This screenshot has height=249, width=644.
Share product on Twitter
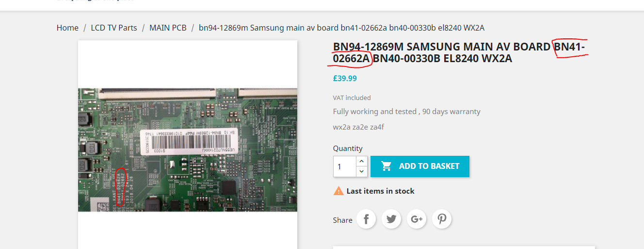(x=391, y=219)
